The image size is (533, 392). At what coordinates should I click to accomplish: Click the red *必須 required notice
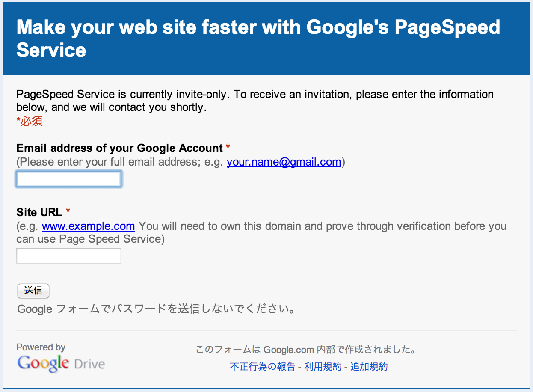coord(30,122)
